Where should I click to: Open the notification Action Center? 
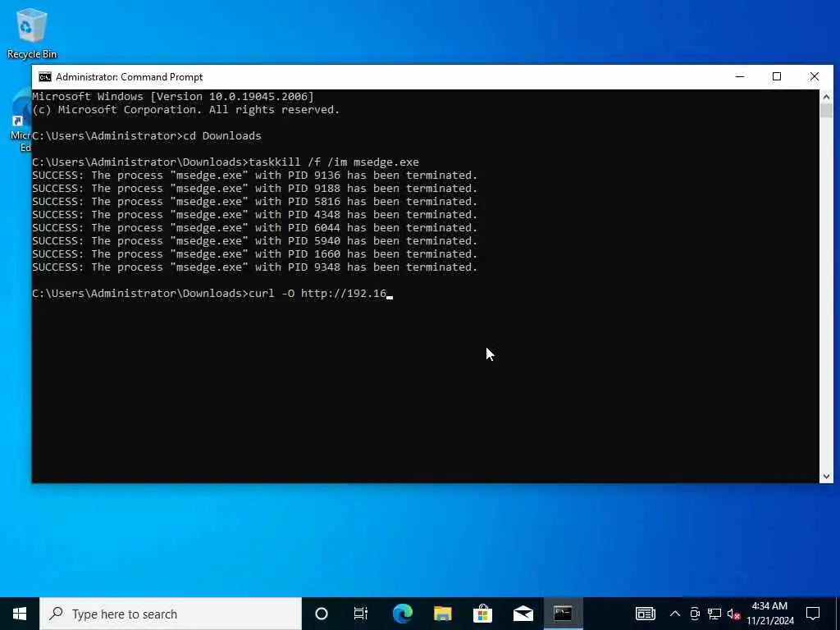click(x=813, y=614)
